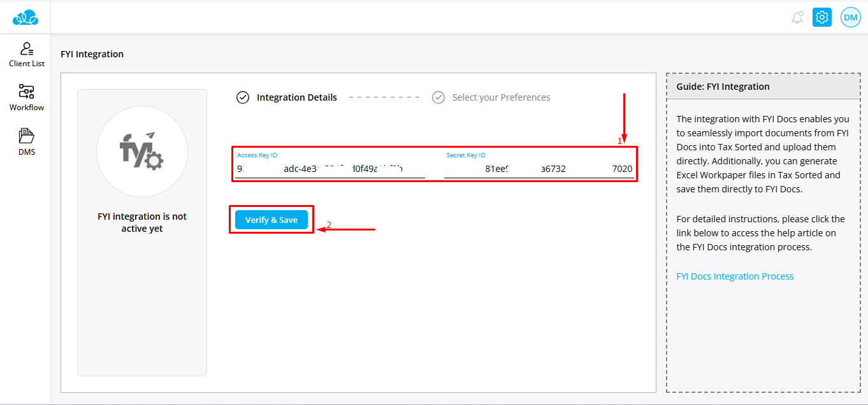Click the 'FYI integration is not active yet' text
The width and height of the screenshot is (868, 405).
(142, 222)
